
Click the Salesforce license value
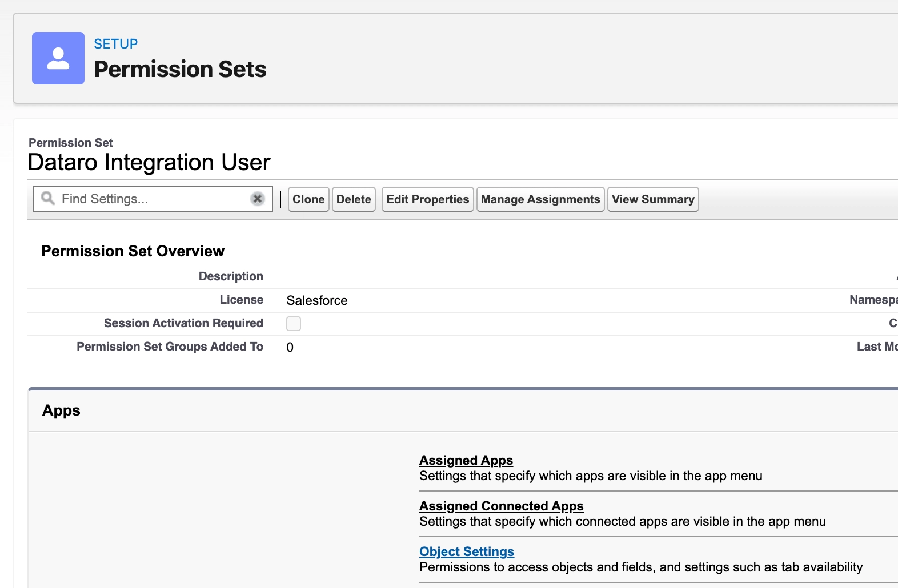click(317, 300)
